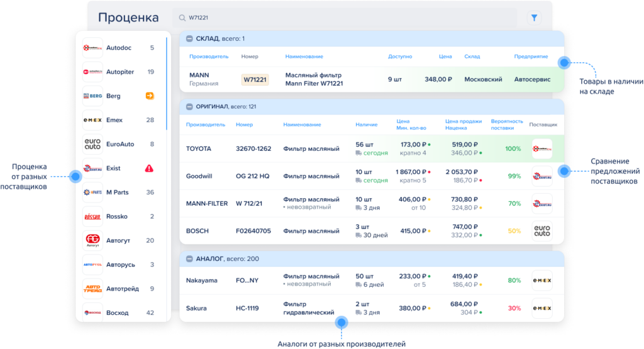This screenshot has width=644, height=349.
Task: Select part number 32670-1262
Action: tap(253, 148)
